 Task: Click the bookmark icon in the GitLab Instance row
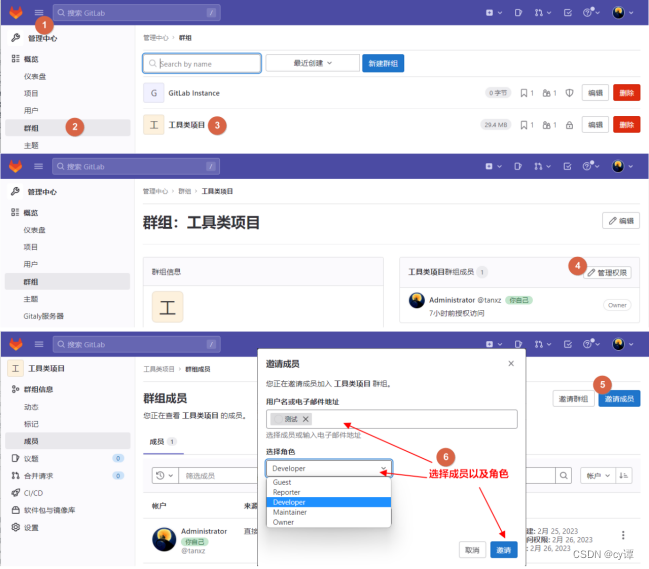point(524,93)
